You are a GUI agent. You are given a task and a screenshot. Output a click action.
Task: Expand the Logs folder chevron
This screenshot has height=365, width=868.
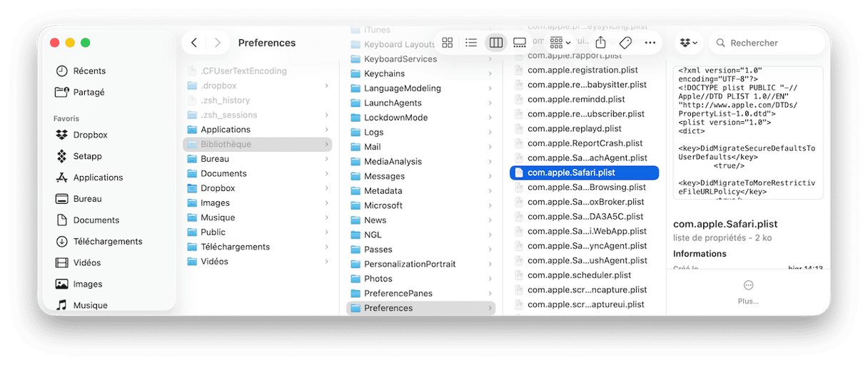[490, 132]
